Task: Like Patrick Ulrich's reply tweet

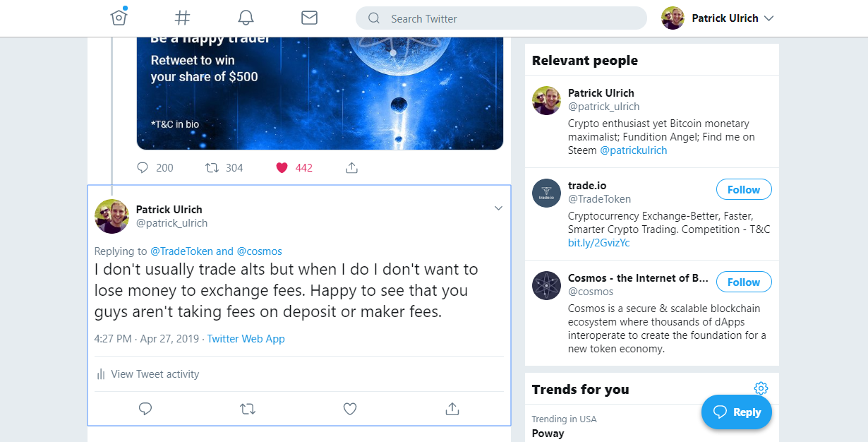Action: (350, 409)
